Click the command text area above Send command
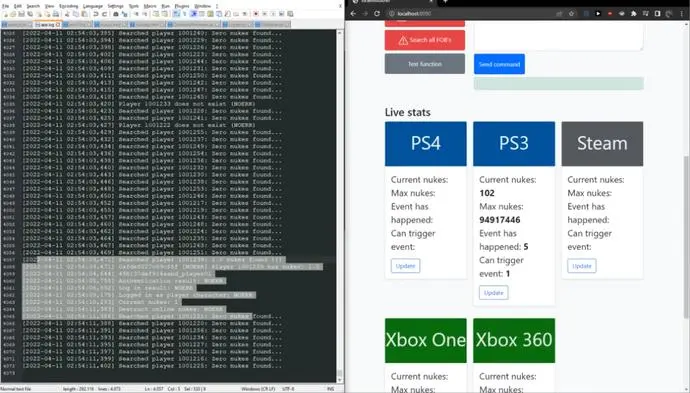This screenshot has width=690, height=393. [x=558, y=36]
